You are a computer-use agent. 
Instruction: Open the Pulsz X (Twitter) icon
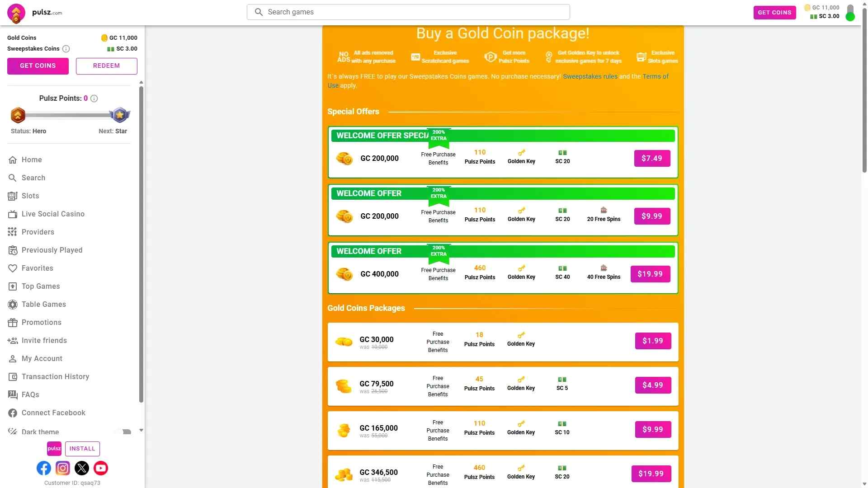coord(82,468)
